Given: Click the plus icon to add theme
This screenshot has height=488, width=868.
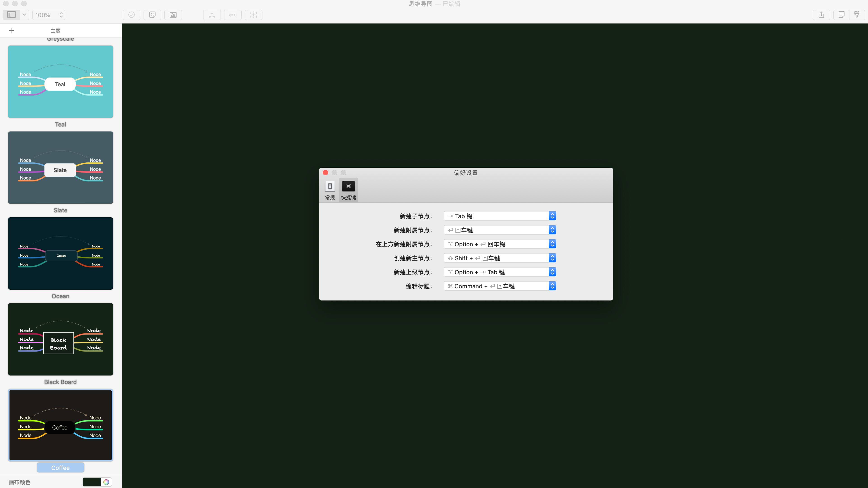Looking at the screenshot, I should 12,31.
